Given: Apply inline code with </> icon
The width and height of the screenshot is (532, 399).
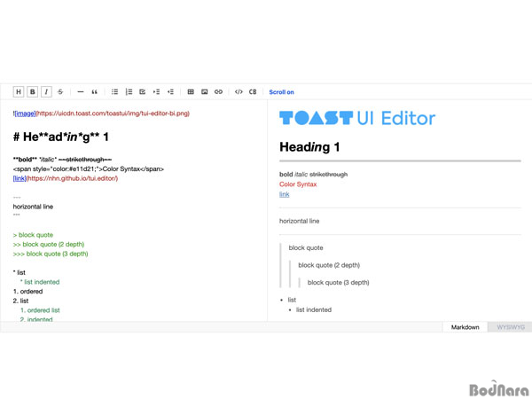Looking at the screenshot, I should coord(239,91).
